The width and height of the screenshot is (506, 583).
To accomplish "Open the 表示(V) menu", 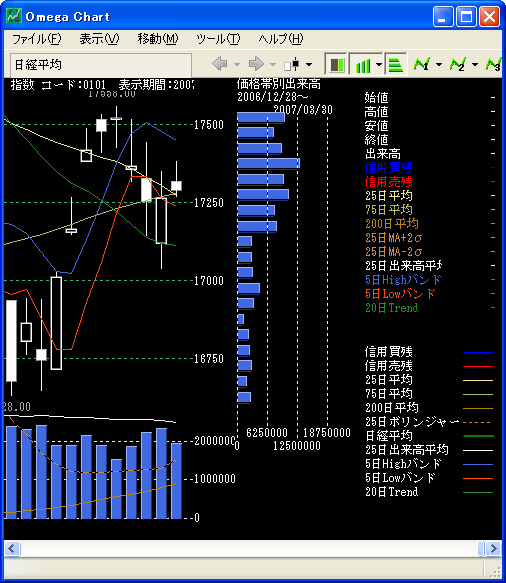I will click(x=99, y=39).
